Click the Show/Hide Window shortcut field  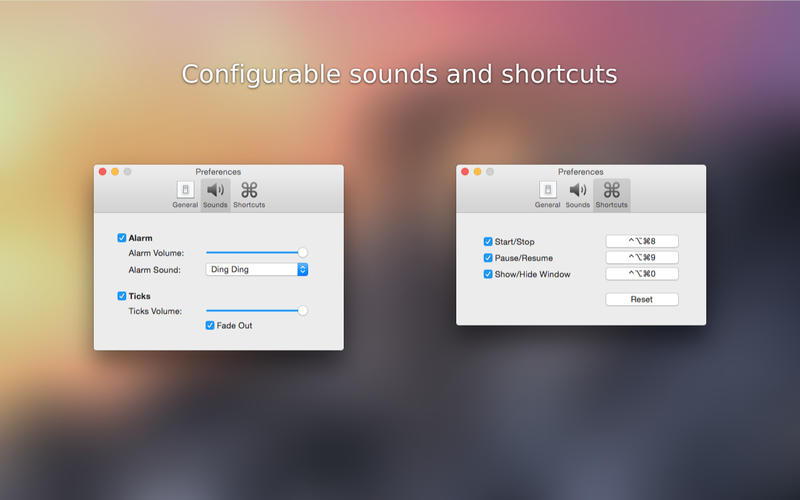click(x=642, y=274)
